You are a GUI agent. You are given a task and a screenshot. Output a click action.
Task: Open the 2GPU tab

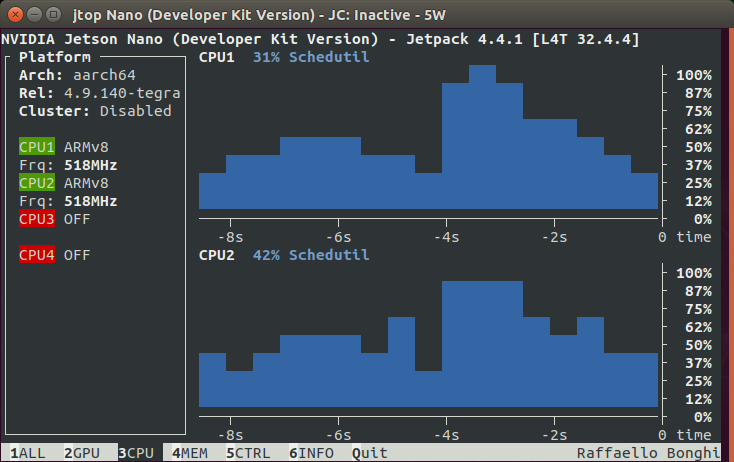click(x=82, y=453)
